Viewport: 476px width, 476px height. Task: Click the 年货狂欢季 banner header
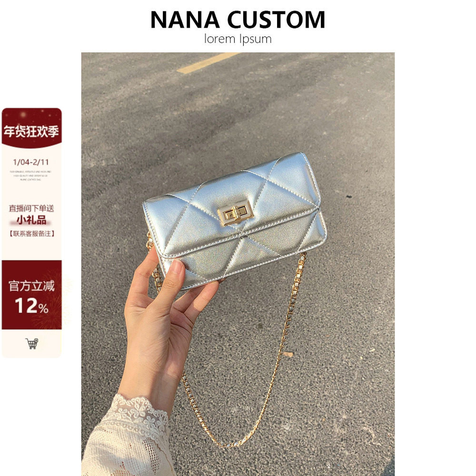pyautogui.click(x=31, y=131)
